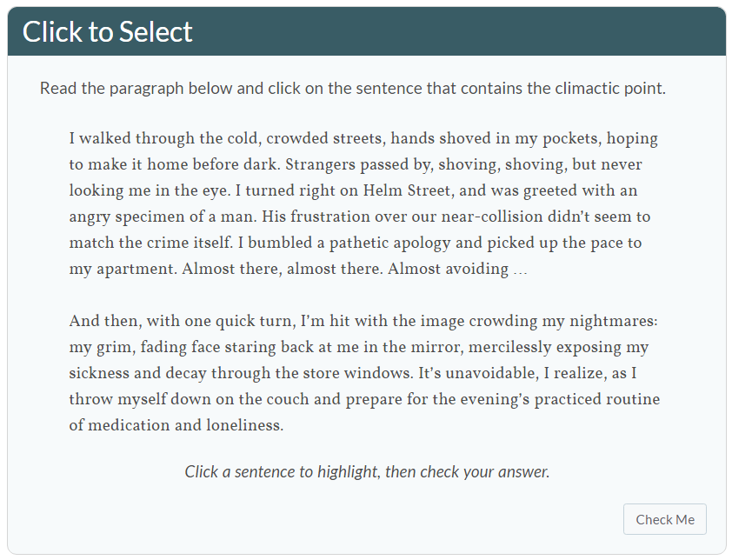Click the instruction line "Read the paragraph below"
Screen dimensions: 732x560
coord(352,89)
